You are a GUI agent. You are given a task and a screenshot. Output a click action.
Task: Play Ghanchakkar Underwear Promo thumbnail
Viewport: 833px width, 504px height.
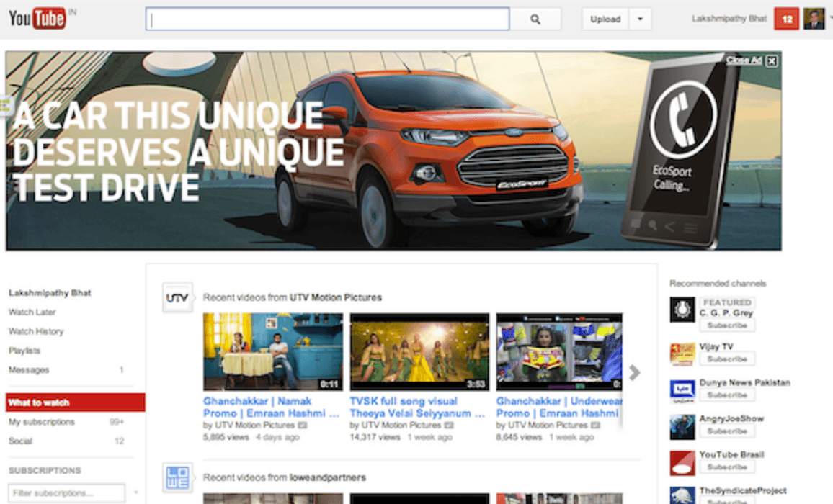(x=559, y=351)
